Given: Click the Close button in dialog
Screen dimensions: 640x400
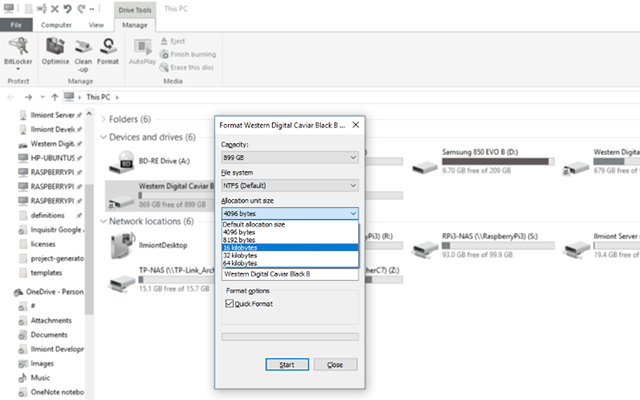Looking at the screenshot, I should pyautogui.click(x=335, y=364).
